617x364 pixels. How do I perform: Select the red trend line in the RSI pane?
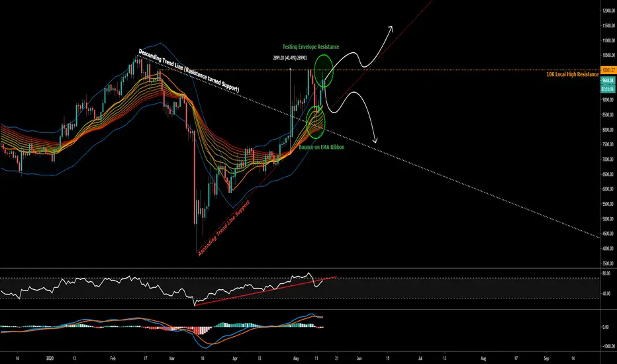[265, 291]
